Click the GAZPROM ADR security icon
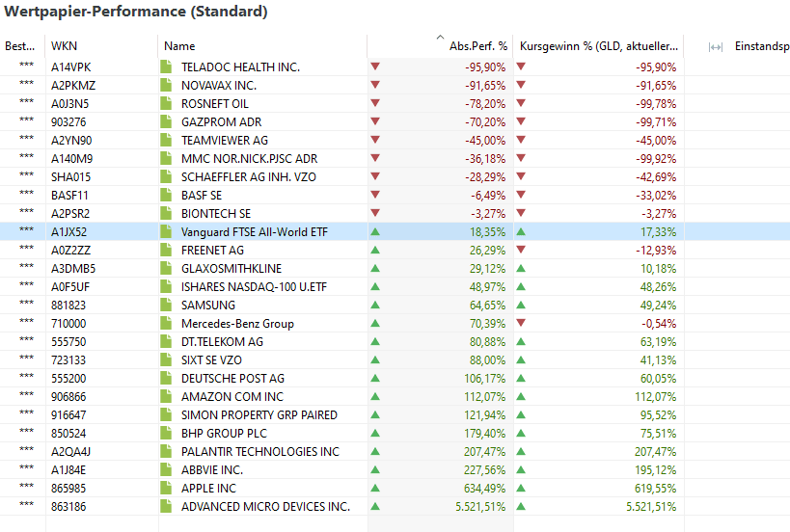Screen dimensions: 790x532 pyautogui.click(x=166, y=121)
